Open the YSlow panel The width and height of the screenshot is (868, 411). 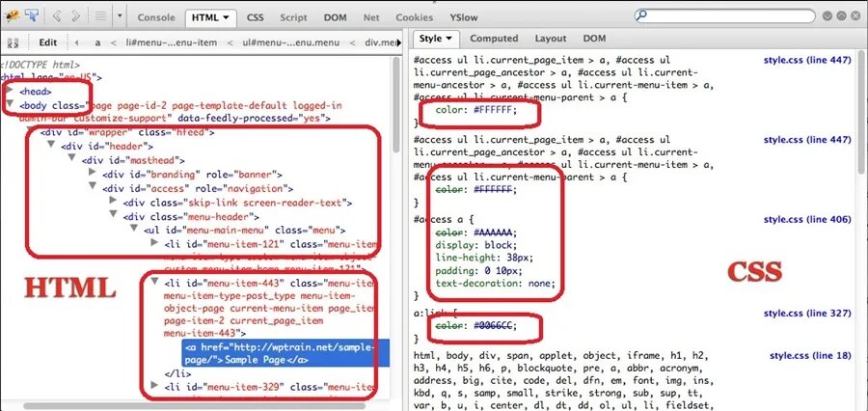[x=464, y=17]
